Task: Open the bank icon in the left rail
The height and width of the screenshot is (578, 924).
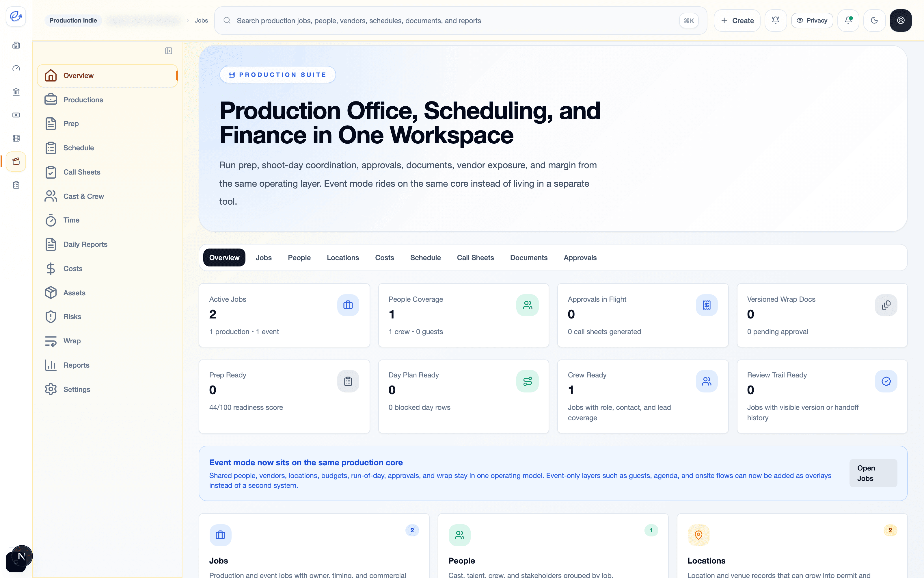Action: click(16, 92)
